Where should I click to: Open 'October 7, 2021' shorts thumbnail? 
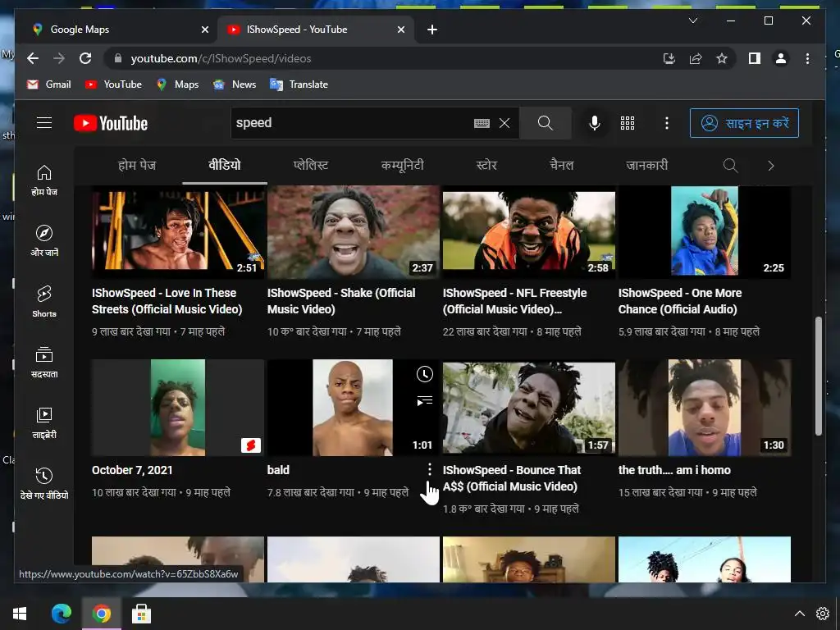point(178,408)
